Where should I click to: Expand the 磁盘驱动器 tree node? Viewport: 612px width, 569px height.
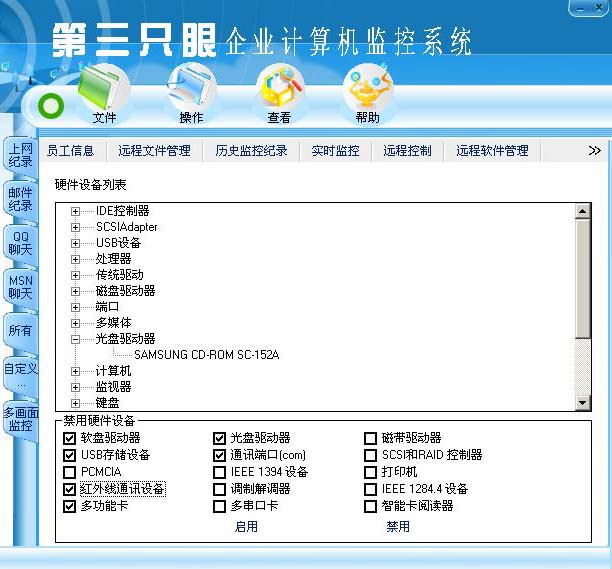pos(75,292)
